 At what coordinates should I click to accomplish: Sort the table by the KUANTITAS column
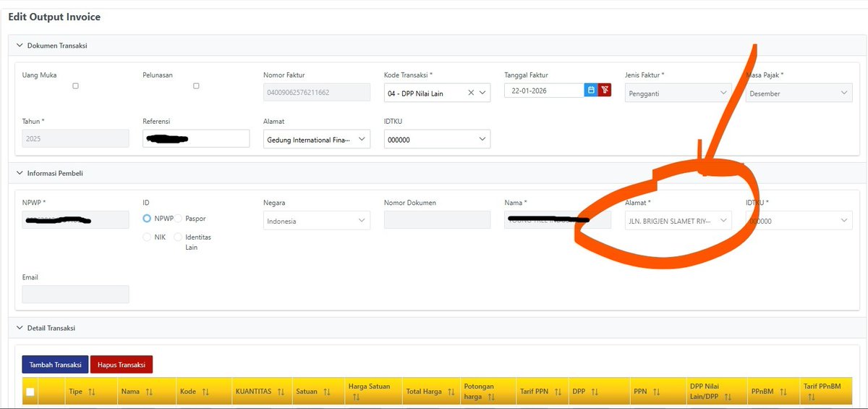281,392
